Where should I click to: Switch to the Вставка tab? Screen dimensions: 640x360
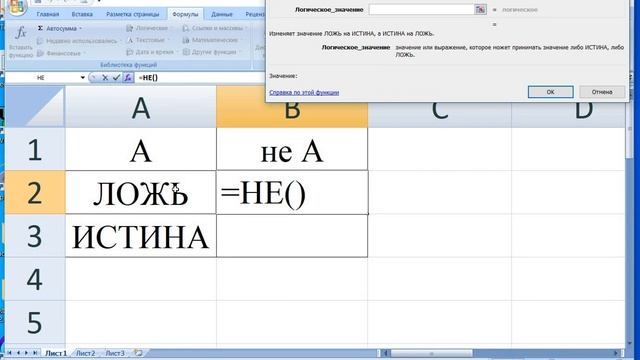(82, 14)
